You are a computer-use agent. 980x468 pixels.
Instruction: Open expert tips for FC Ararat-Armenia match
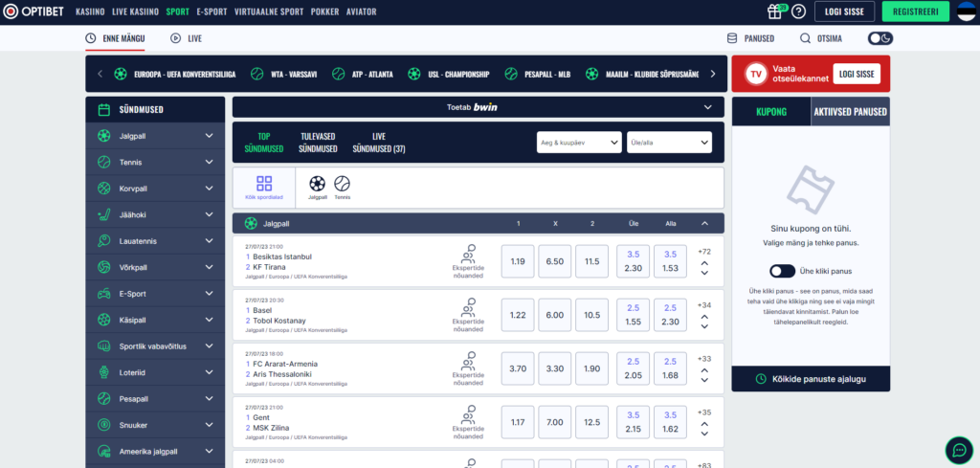468,368
